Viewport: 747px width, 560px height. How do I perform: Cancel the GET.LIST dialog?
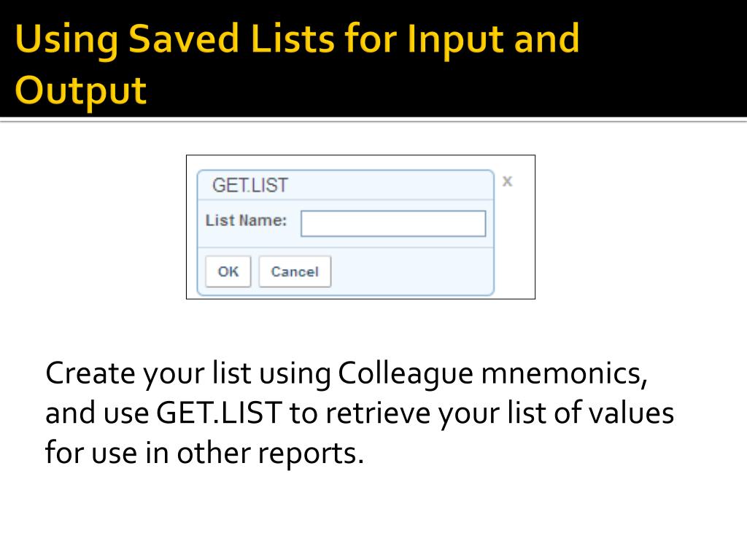(295, 271)
